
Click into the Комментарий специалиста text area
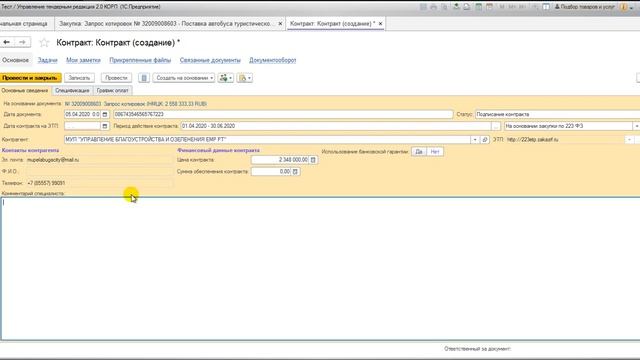coord(320,269)
